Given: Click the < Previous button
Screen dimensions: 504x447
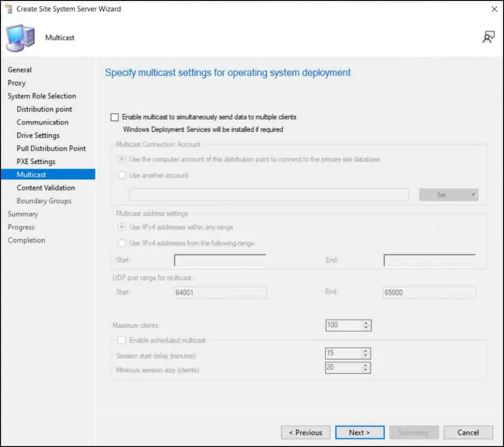Looking at the screenshot, I should pos(305,432).
